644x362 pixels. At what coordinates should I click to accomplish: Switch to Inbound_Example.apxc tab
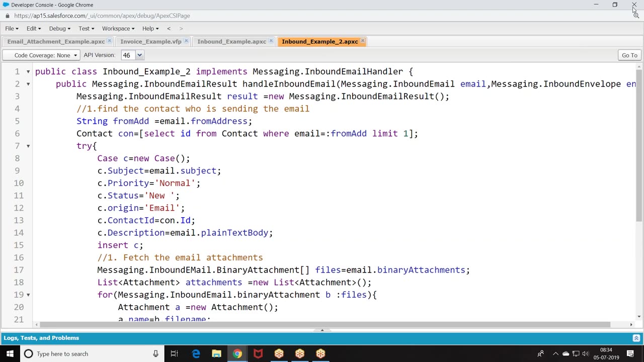point(231,42)
